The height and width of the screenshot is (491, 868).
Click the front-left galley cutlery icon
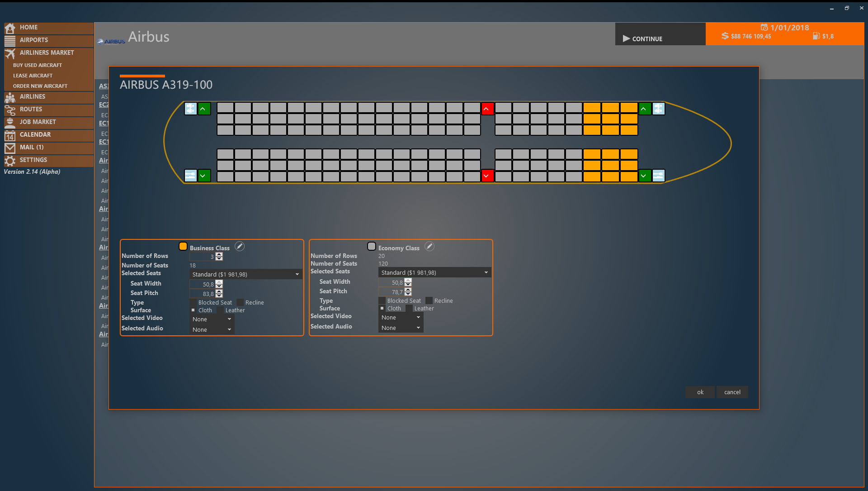tap(191, 176)
